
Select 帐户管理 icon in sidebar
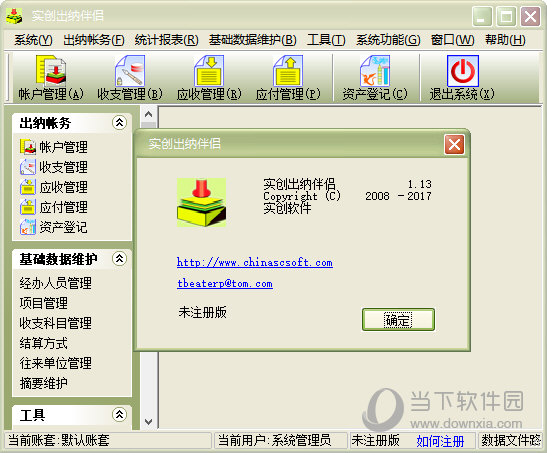(x=28, y=147)
